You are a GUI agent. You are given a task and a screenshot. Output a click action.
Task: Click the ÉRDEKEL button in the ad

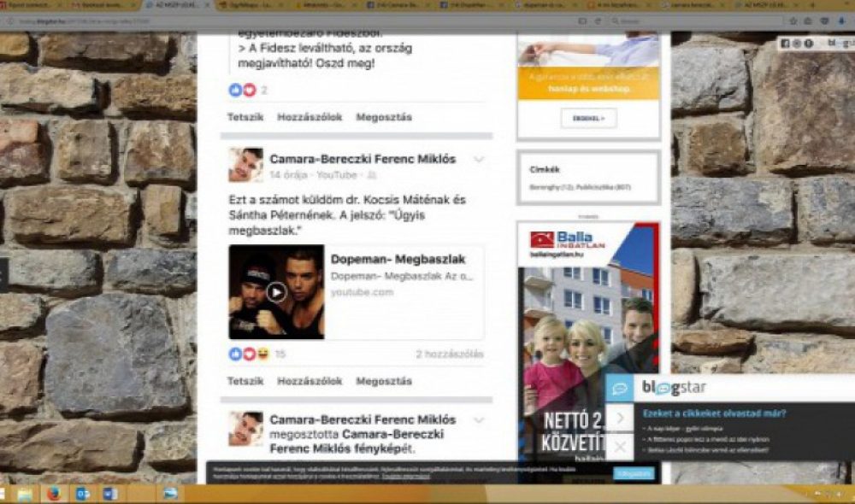click(x=589, y=118)
